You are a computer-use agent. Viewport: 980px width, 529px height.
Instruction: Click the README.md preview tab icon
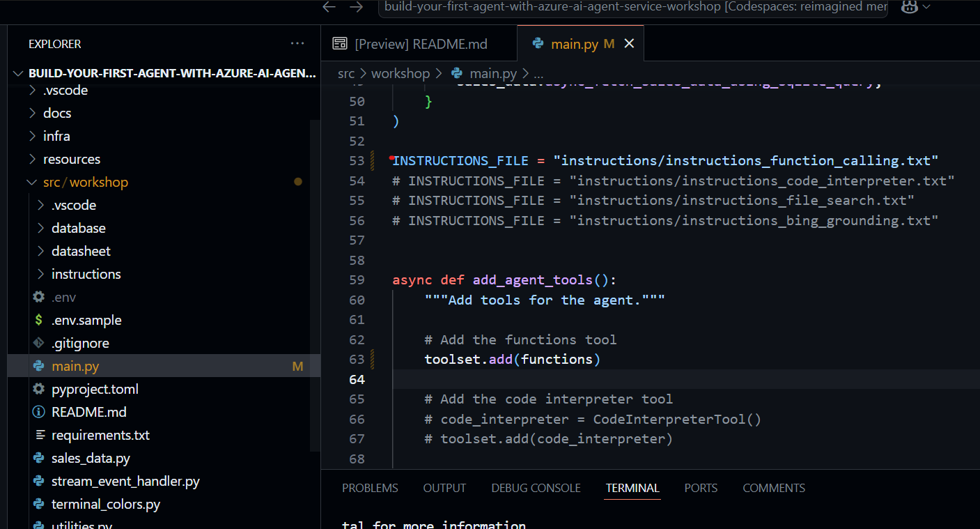pos(340,44)
